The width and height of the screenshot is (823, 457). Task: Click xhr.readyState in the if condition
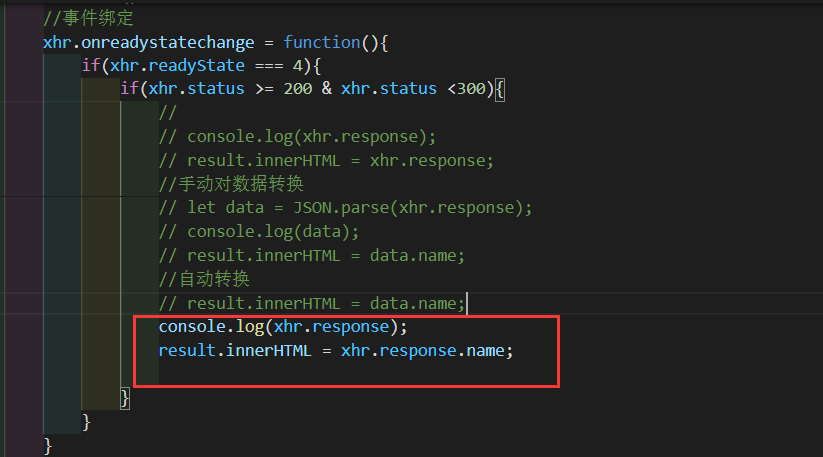pyautogui.click(x=177, y=66)
